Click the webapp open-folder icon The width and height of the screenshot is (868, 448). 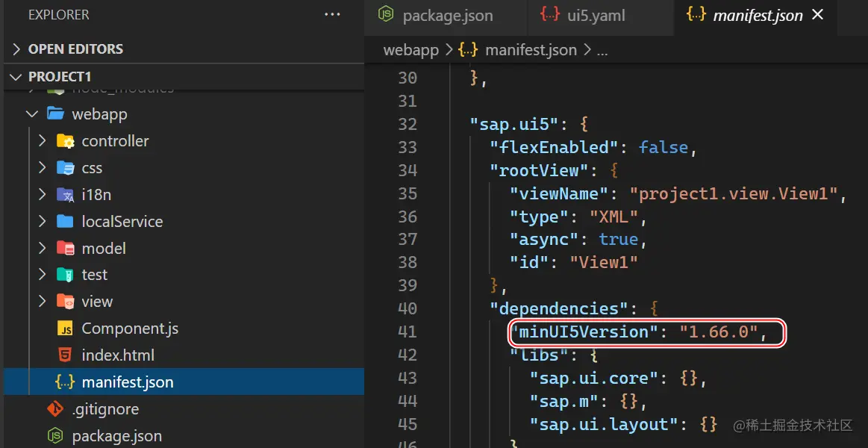pos(55,115)
